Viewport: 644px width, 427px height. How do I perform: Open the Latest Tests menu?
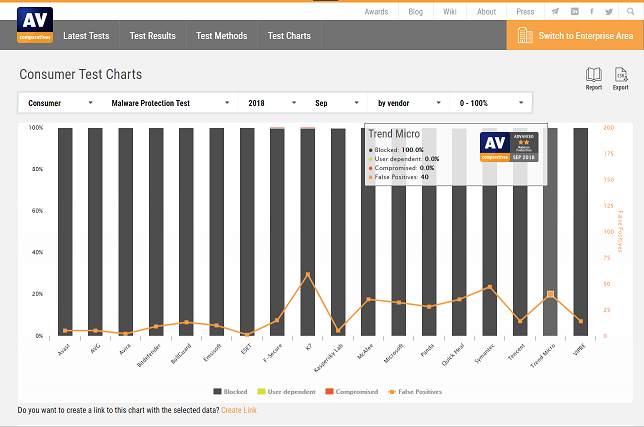(x=86, y=36)
